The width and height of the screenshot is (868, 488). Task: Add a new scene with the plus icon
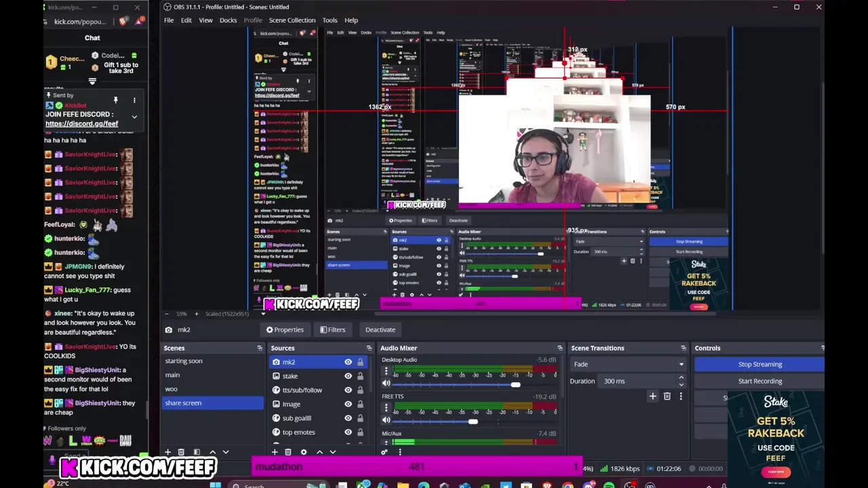pyautogui.click(x=167, y=452)
